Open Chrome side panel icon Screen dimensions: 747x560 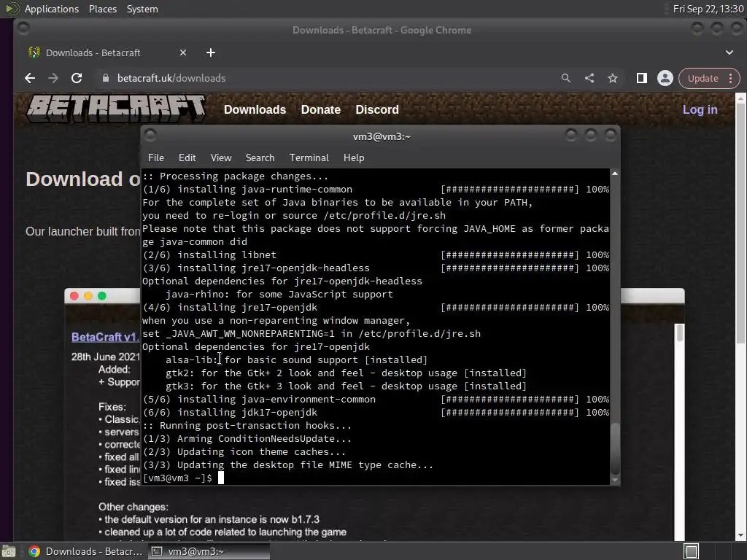tap(642, 78)
